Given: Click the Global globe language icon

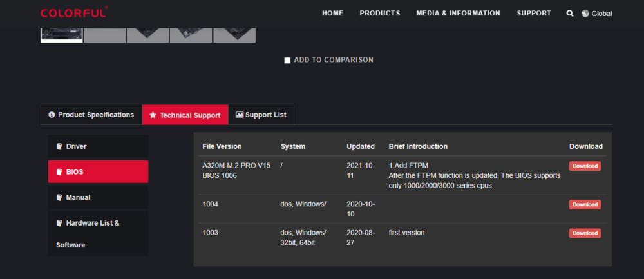Looking at the screenshot, I should coord(585,14).
